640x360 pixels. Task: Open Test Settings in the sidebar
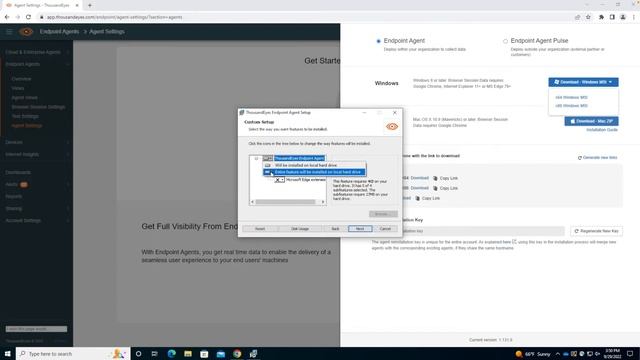click(x=25, y=116)
